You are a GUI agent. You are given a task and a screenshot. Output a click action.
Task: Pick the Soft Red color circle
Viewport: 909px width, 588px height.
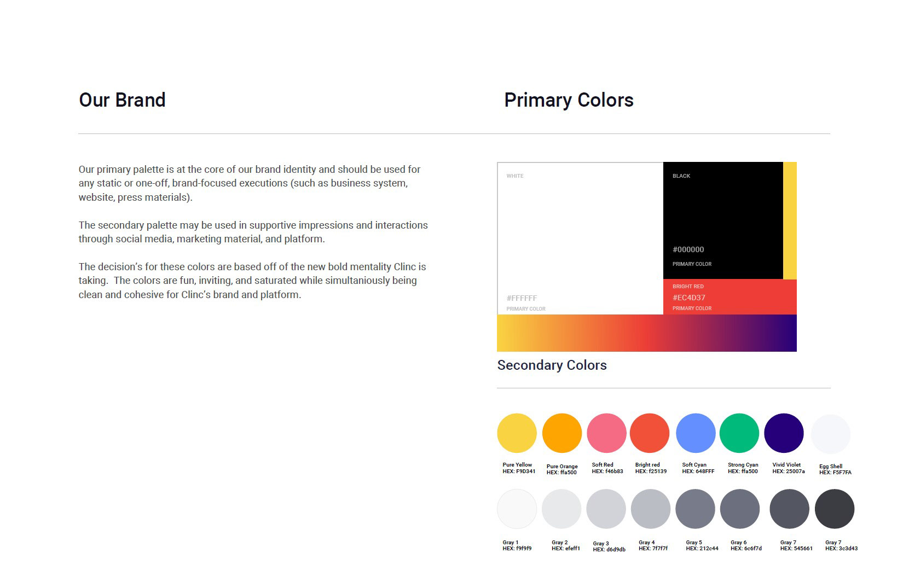(606, 433)
